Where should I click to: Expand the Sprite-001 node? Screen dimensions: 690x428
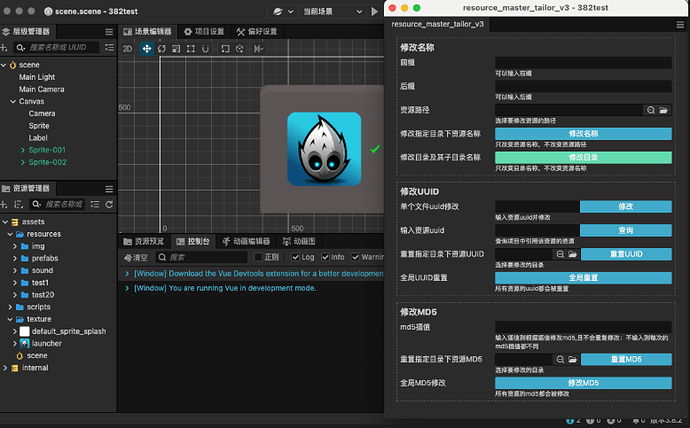tap(23, 150)
